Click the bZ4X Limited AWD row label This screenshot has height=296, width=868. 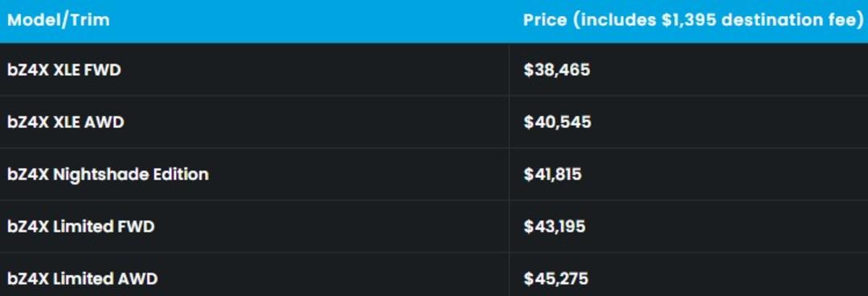click(82, 278)
